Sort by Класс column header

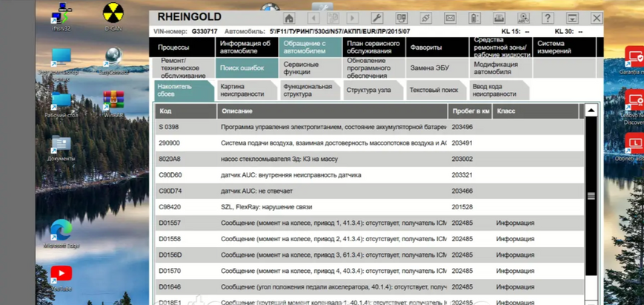click(x=536, y=111)
